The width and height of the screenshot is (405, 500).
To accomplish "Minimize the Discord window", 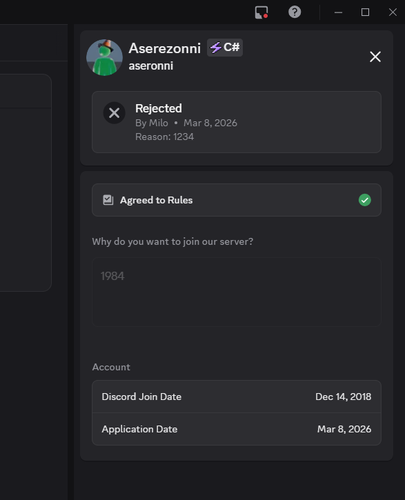I will coord(338,12).
